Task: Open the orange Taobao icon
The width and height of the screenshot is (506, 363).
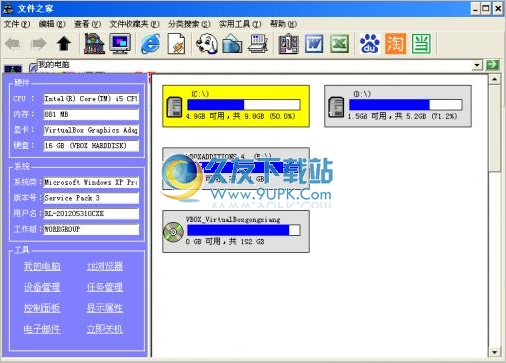Action: pyautogui.click(x=396, y=44)
